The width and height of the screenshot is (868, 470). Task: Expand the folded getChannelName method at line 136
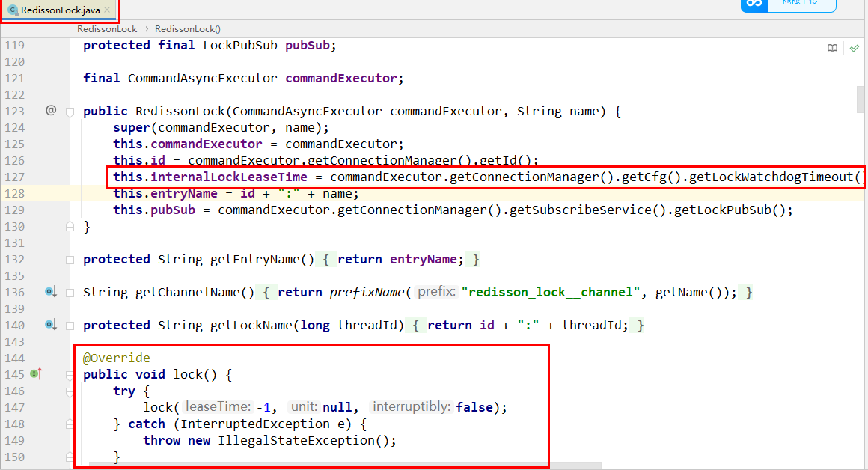pos(70,293)
